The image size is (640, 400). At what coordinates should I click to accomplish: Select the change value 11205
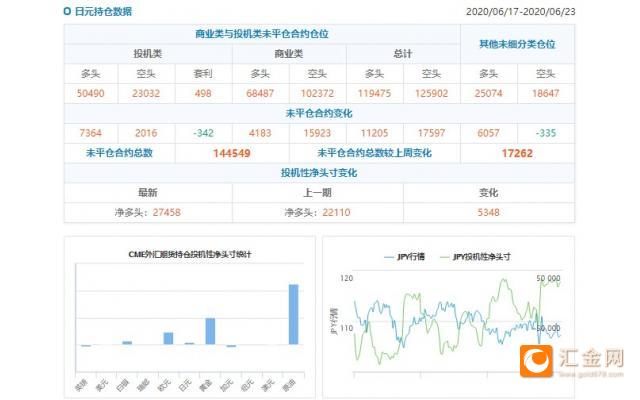coord(374,133)
